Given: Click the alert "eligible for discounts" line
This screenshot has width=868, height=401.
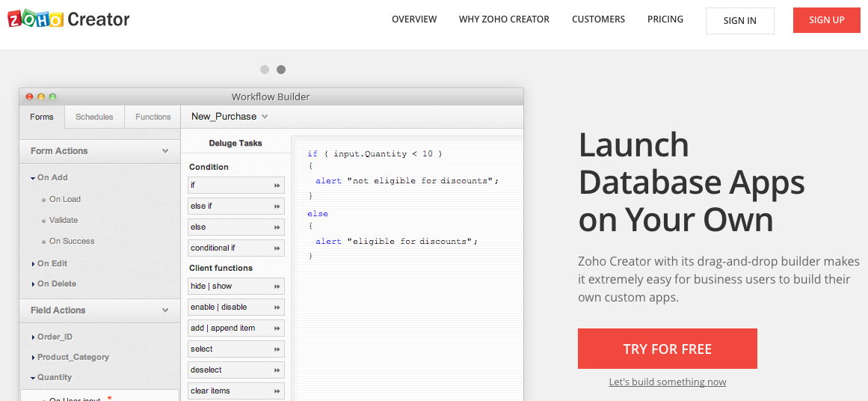Looking at the screenshot, I should pyautogui.click(x=395, y=241).
